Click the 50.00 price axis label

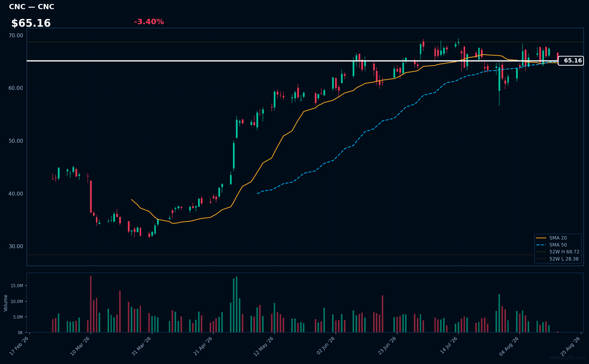point(16,141)
